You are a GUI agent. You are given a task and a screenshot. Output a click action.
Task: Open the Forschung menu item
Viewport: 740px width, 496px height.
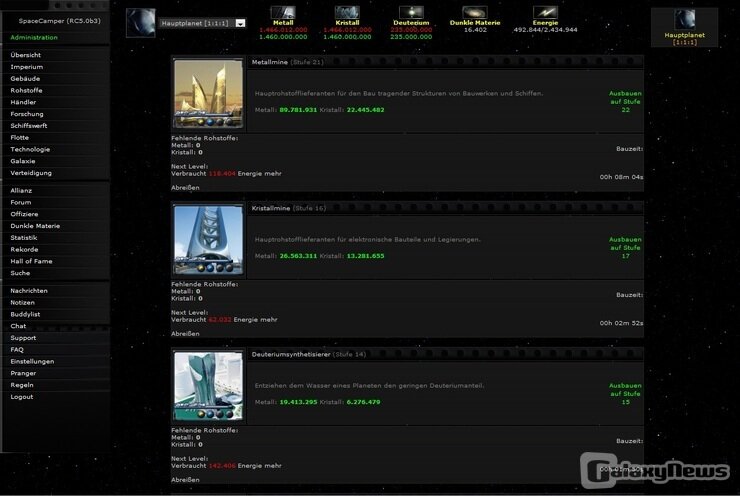pos(26,114)
